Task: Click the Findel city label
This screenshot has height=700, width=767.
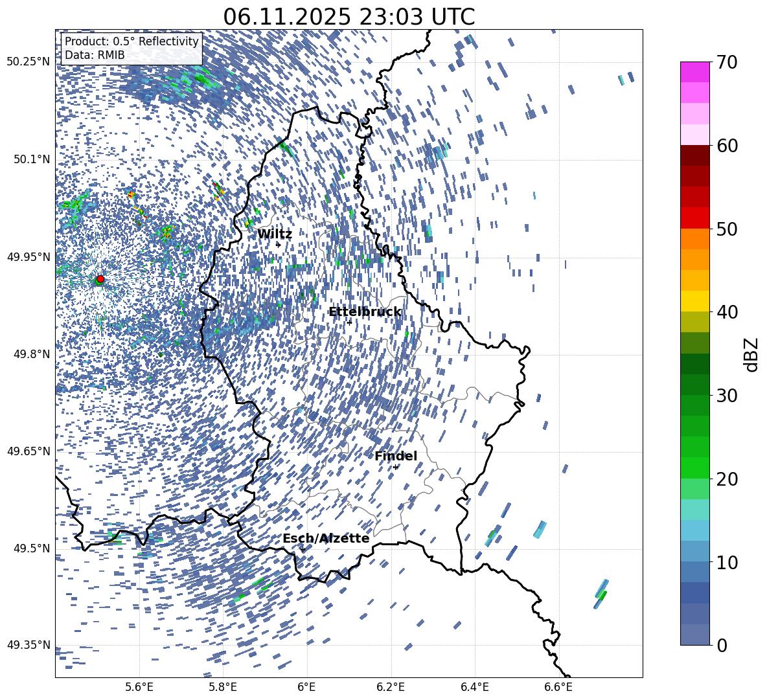Action: (x=396, y=456)
